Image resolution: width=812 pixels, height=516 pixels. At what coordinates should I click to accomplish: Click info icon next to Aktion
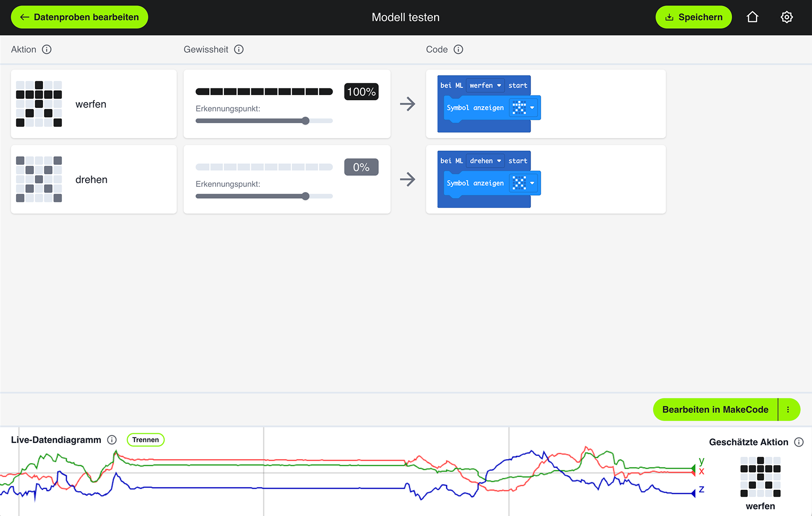(x=47, y=50)
